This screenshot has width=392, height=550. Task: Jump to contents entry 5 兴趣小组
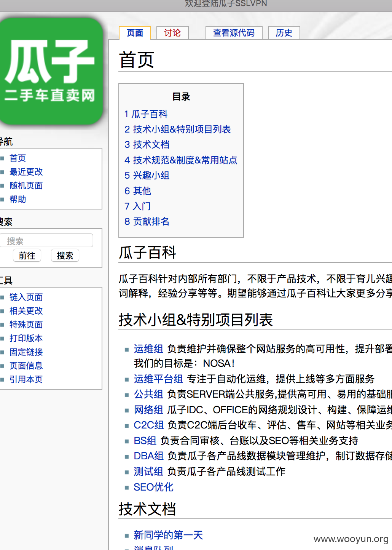coord(147,175)
